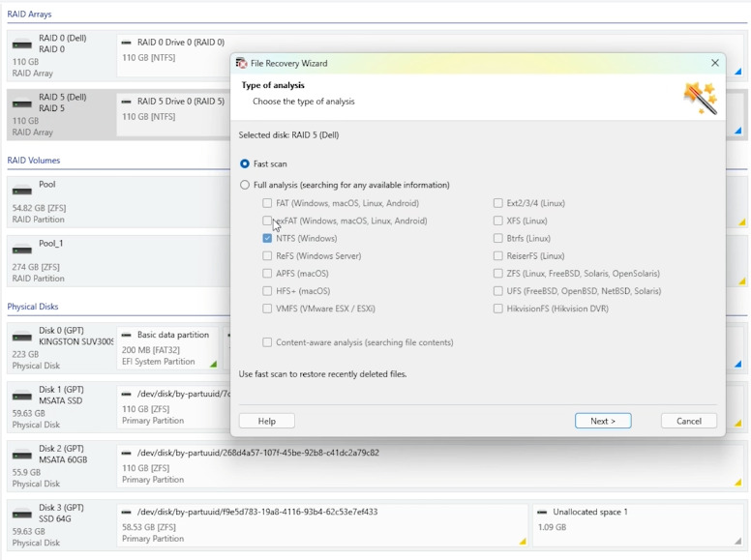The image size is (751, 560).
Task: Select the Pool_1 RAID volume drive icon
Action: 22,250
